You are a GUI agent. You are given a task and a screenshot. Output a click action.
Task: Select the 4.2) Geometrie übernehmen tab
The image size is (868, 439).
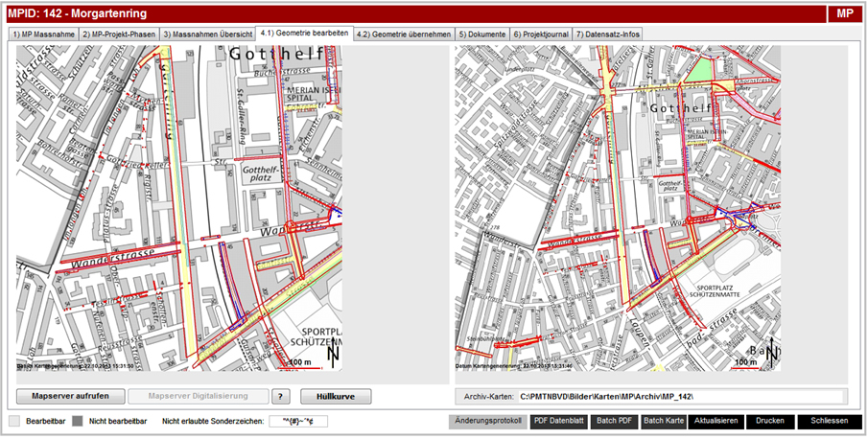[403, 35]
